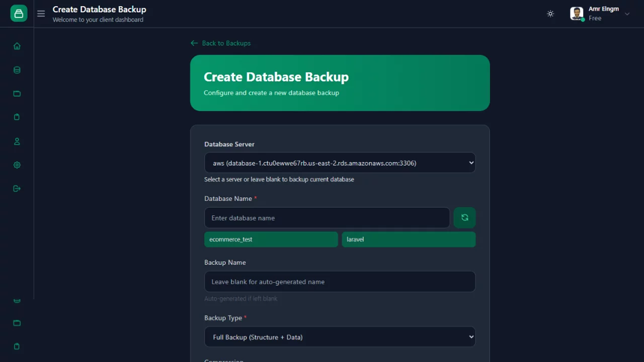Click inside the Database Name input field
The width and height of the screenshot is (644, 362).
click(327, 218)
